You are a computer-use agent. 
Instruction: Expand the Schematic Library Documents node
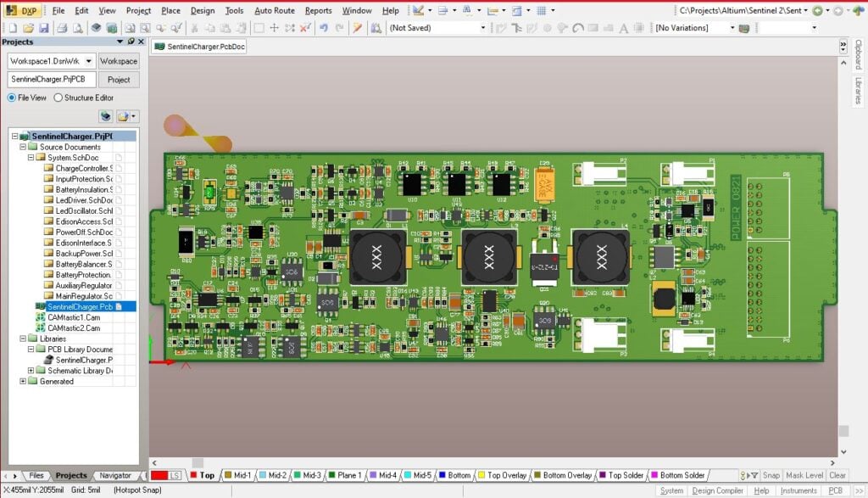click(31, 371)
